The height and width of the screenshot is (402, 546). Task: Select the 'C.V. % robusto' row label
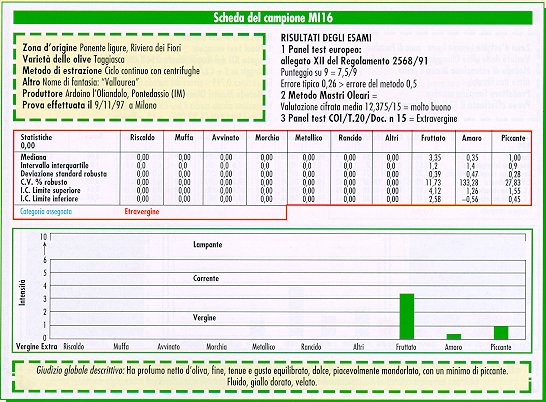coord(44,182)
